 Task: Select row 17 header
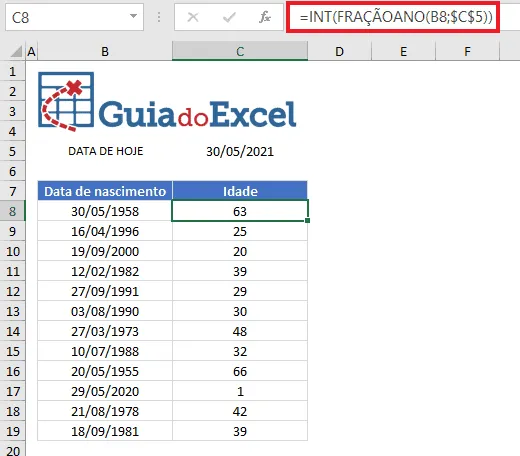[x=13, y=391]
